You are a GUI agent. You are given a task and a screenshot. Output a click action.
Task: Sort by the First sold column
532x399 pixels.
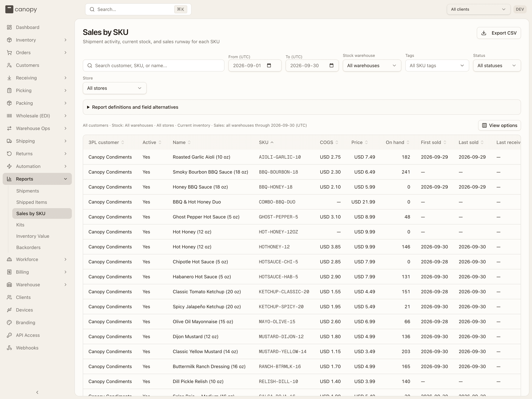[x=434, y=142]
